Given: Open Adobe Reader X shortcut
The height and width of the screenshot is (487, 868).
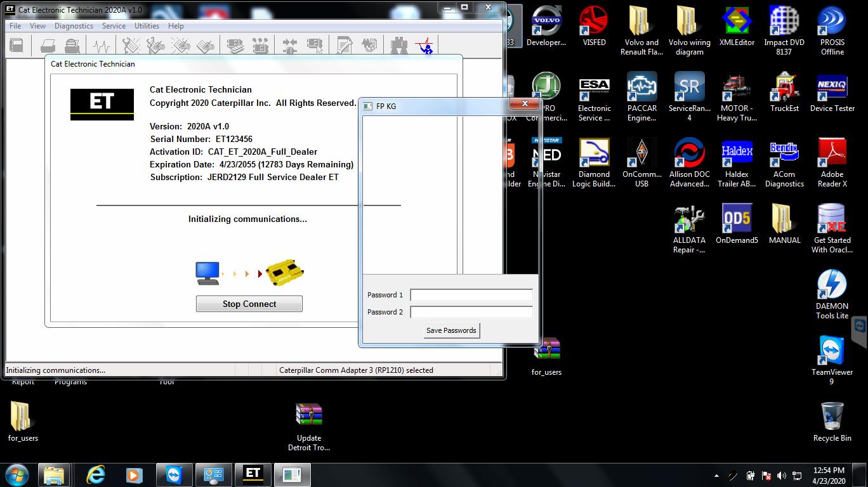Looking at the screenshot, I should 832,162.
